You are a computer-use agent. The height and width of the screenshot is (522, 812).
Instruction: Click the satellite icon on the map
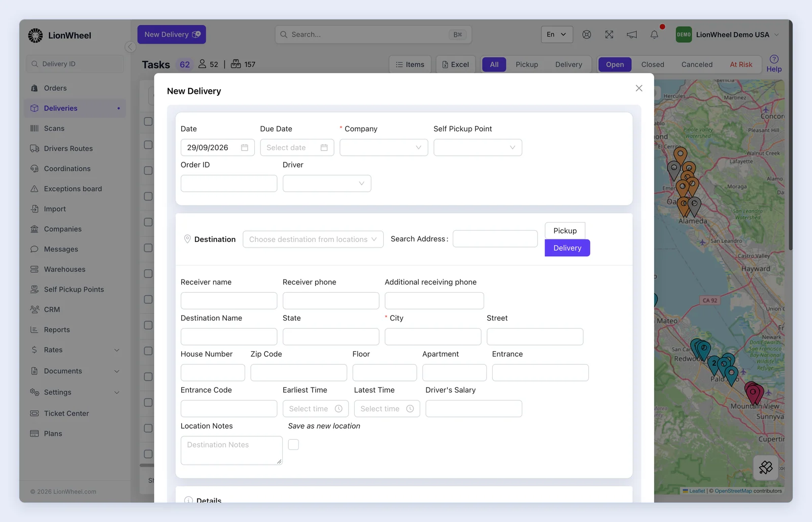(x=766, y=467)
